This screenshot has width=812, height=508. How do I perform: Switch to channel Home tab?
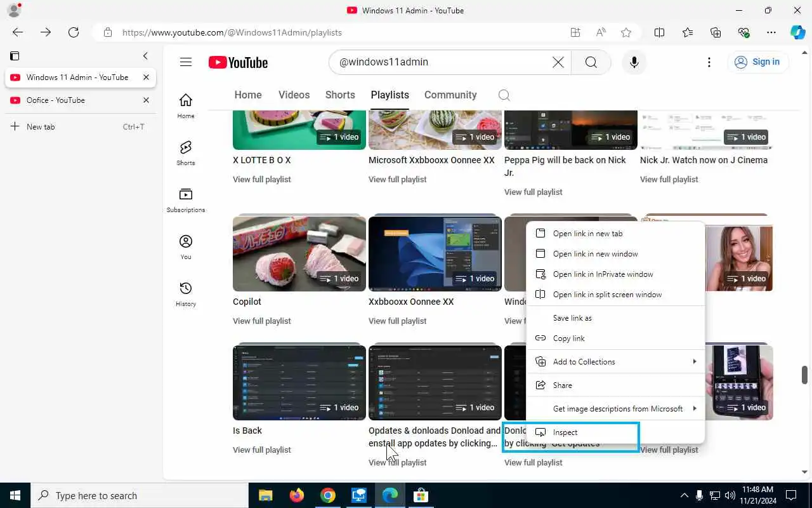click(248, 95)
